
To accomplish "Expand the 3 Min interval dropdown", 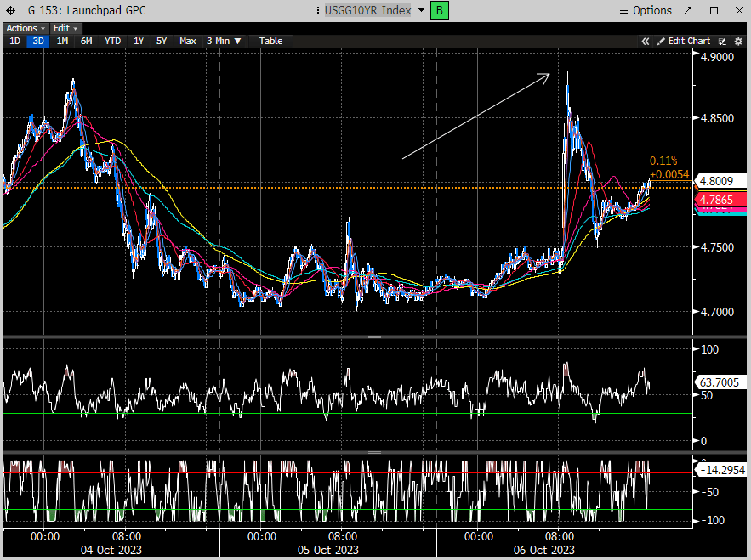I will 224,41.
